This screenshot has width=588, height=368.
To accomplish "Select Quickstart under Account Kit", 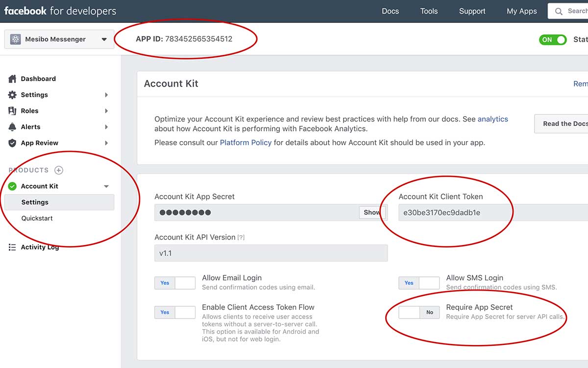I will 37,219.
